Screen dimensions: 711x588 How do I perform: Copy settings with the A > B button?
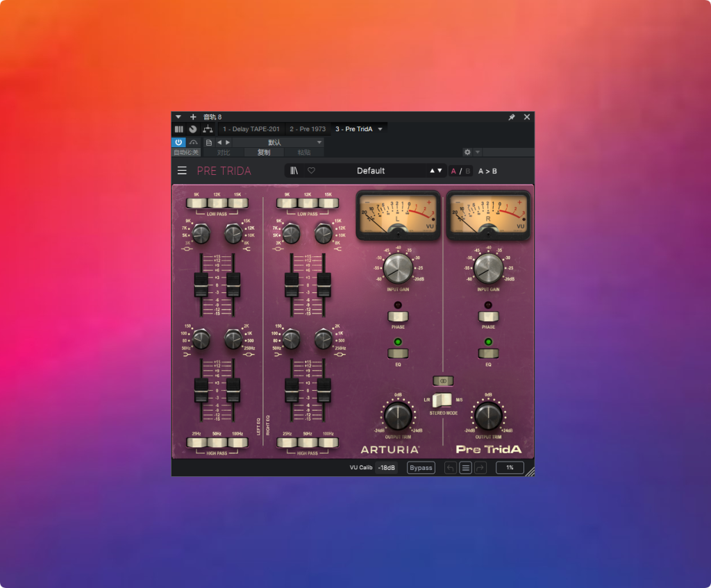click(487, 171)
